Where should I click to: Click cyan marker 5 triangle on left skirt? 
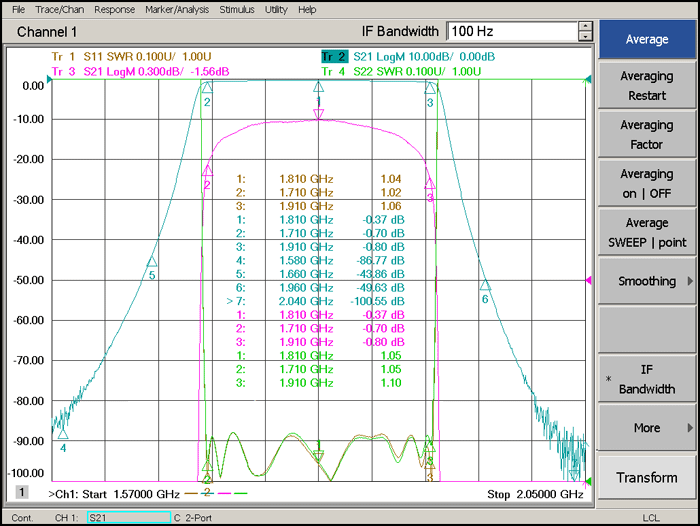pyautogui.click(x=152, y=262)
